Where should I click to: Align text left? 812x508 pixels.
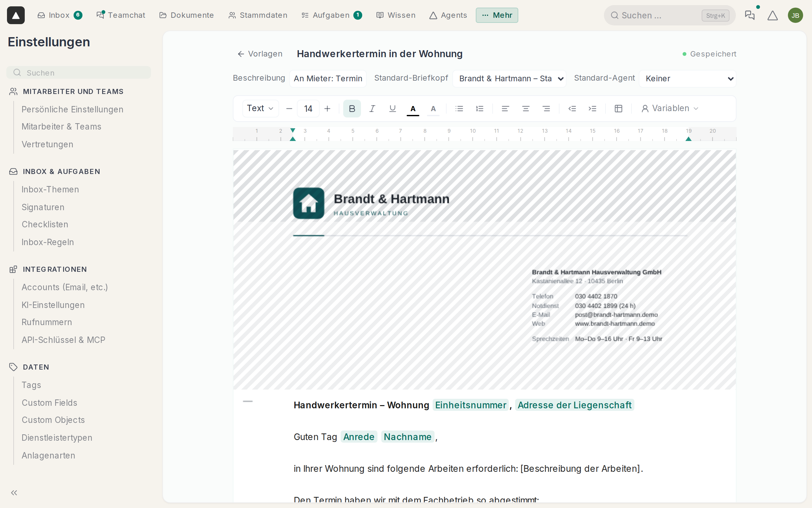click(505, 109)
